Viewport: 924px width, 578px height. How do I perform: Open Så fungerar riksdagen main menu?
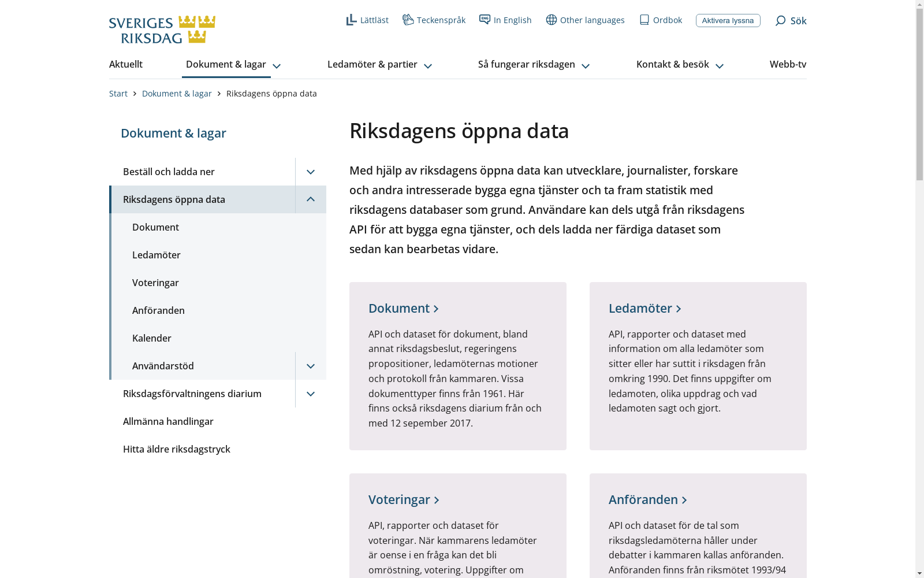tap(527, 64)
